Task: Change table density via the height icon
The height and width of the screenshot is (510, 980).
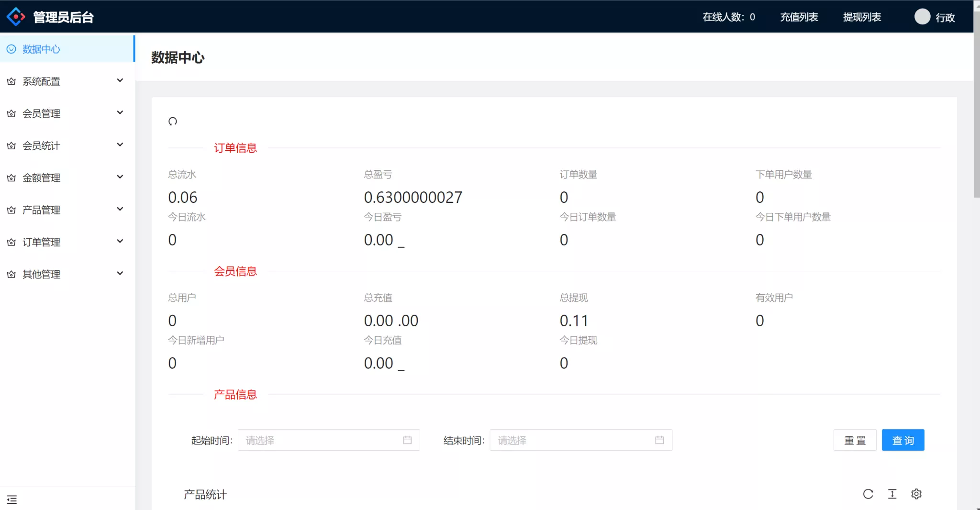Action: point(892,494)
